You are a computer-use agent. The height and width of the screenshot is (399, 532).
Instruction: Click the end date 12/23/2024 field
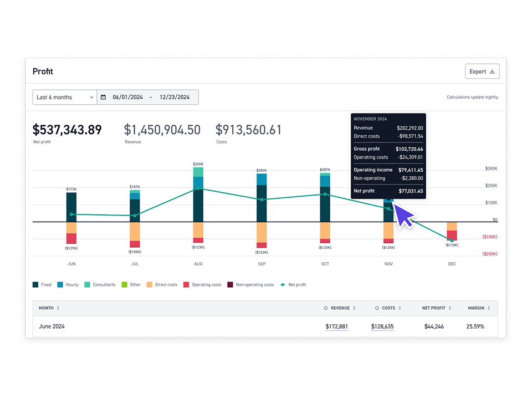point(174,97)
